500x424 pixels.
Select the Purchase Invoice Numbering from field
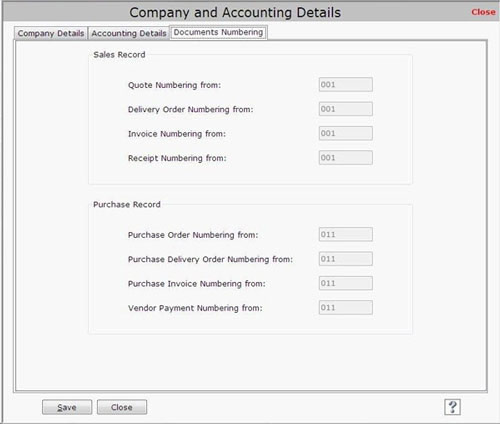click(346, 283)
